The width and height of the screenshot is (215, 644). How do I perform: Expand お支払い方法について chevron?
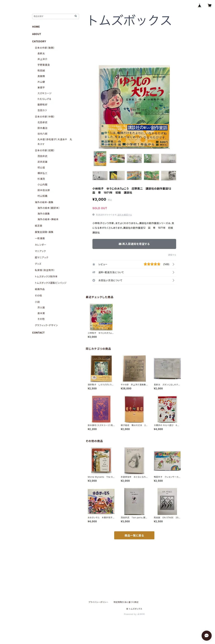(173, 280)
